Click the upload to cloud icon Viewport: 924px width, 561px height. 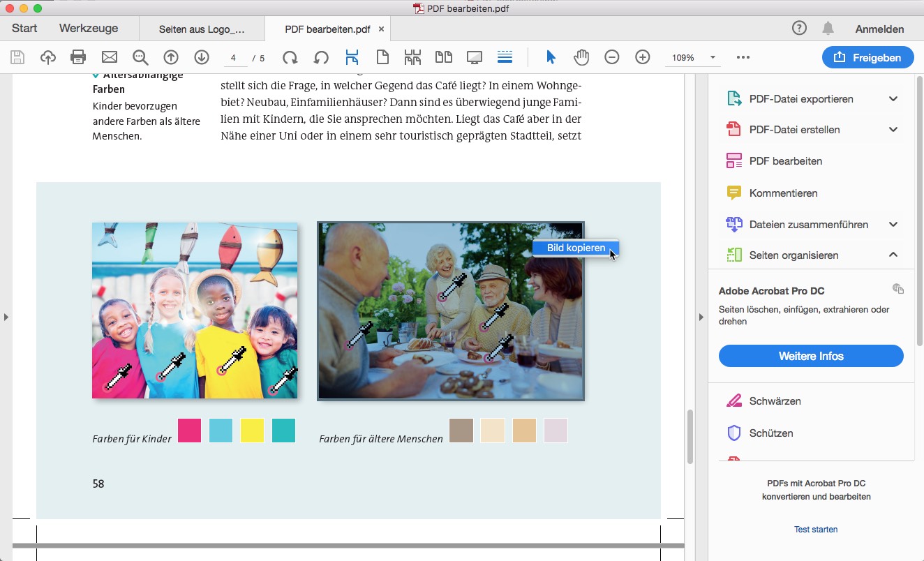(x=47, y=58)
